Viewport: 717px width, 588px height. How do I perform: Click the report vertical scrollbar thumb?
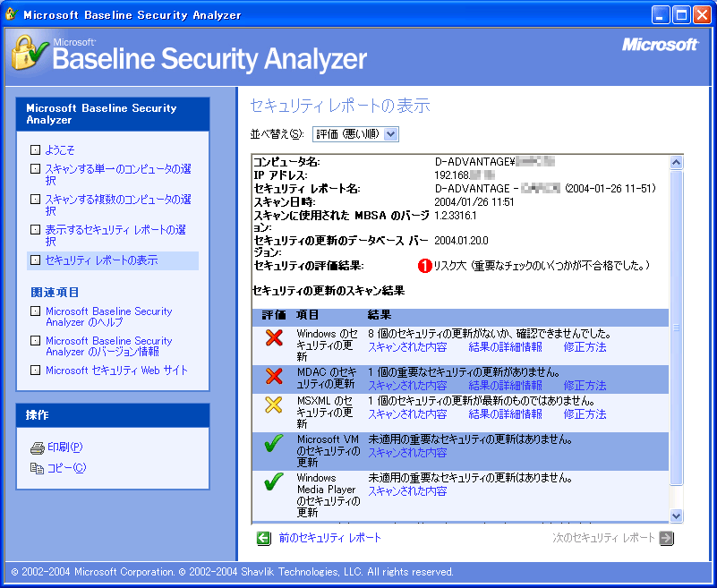click(676, 328)
